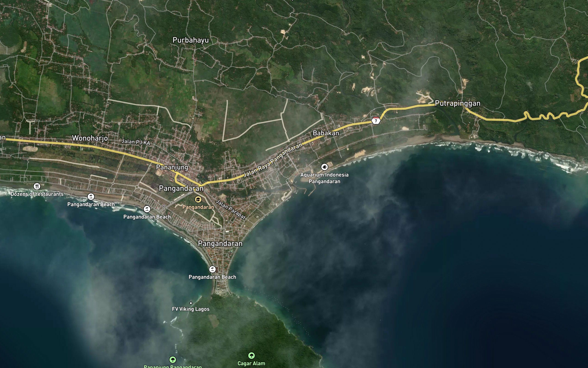Select the Wonoharjo place label
The image size is (588, 368).
tap(90, 138)
